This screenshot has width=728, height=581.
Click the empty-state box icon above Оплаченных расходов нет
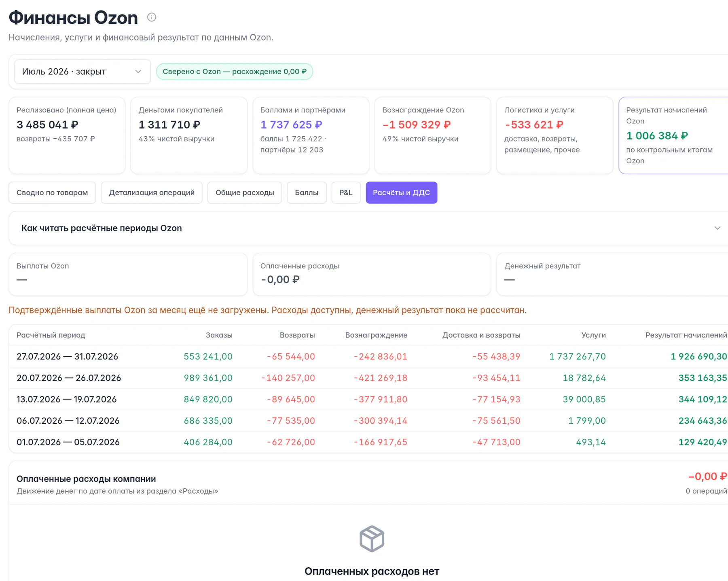coord(372,539)
